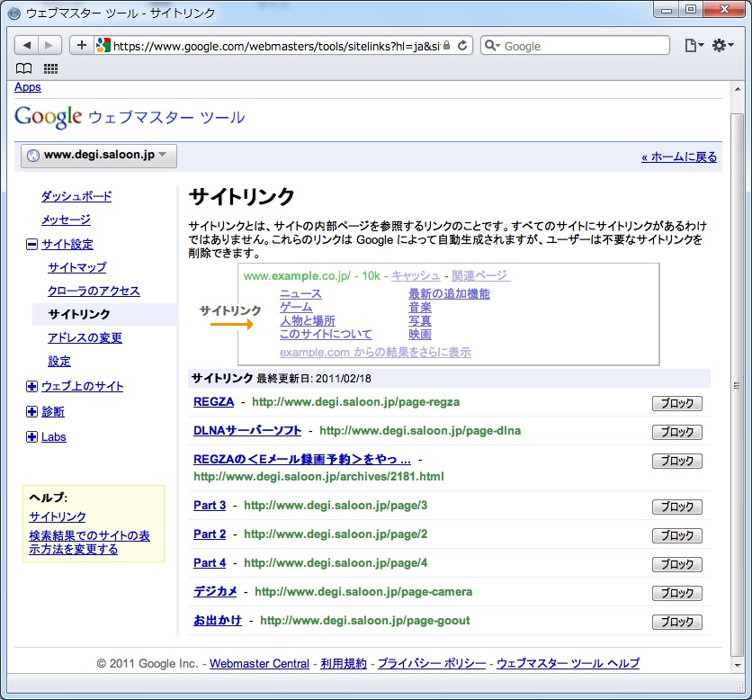Open the settings gear menu
Image resolution: width=752 pixels, height=700 pixels.
click(x=722, y=46)
